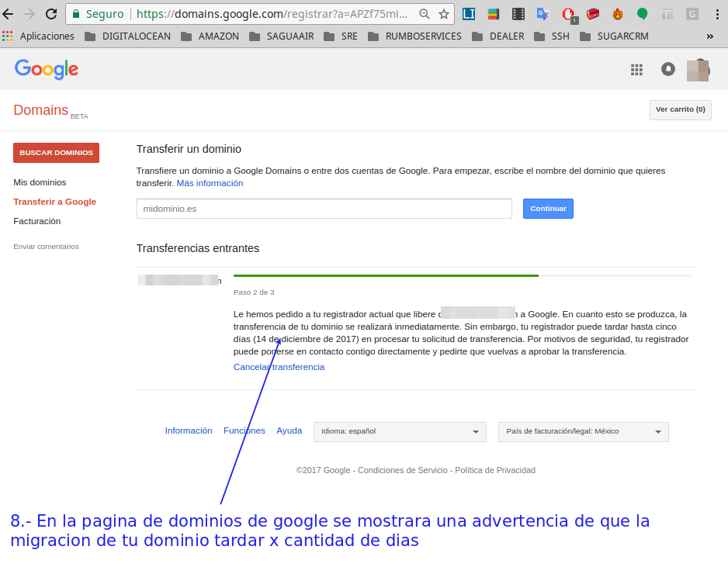
Task: Show more bookmarks via double chevron
Action: coord(710,36)
